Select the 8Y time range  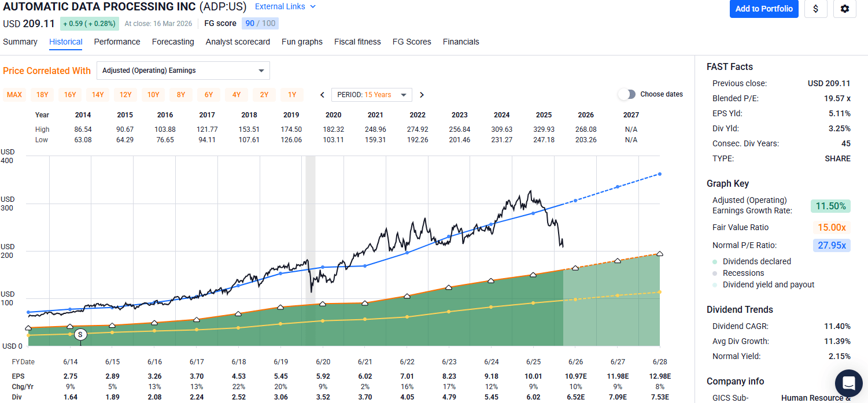pos(181,95)
